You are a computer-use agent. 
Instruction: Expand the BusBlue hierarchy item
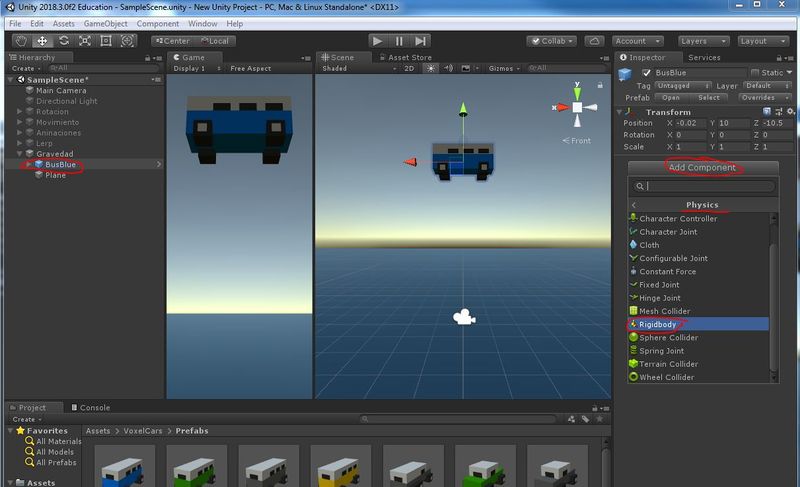point(29,164)
